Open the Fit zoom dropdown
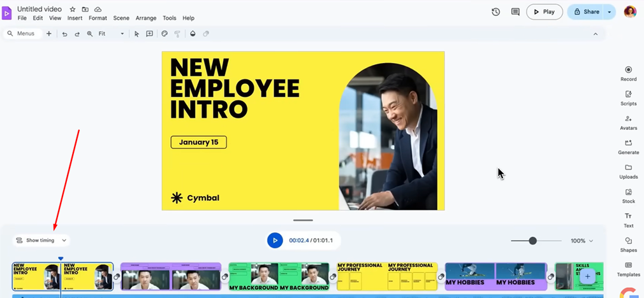The width and height of the screenshot is (644, 298). pos(112,34)
